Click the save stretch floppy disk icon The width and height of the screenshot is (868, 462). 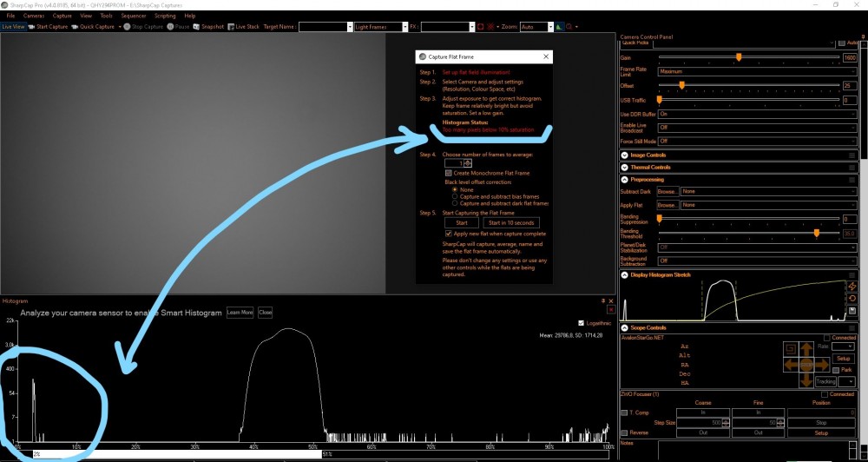pyautogui.click(x=852, y=311)
